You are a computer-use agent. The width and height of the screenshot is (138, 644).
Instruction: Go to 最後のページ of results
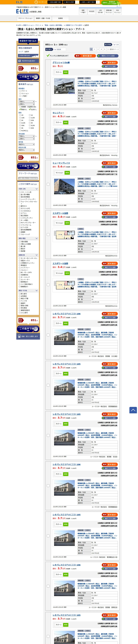[113, 49]
